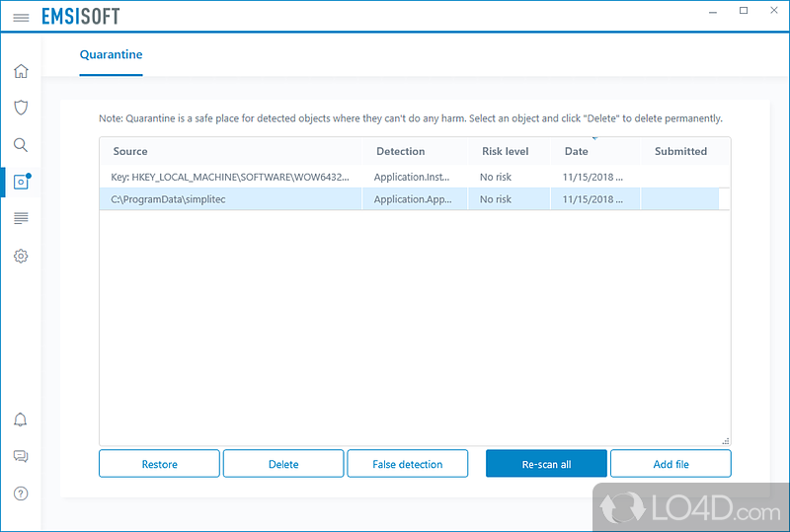
Task: Open the Help question mark icon
Action: [21, 494]
